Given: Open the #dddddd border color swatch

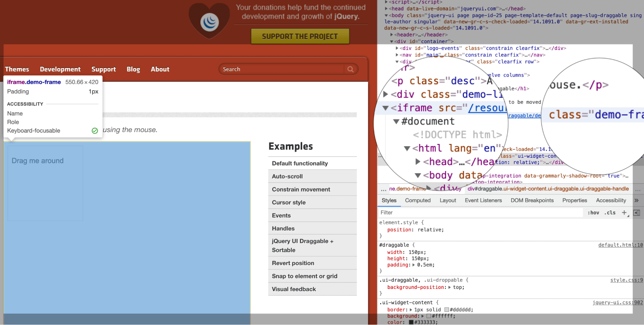Looking at the screenshot, I should (447, 310).
